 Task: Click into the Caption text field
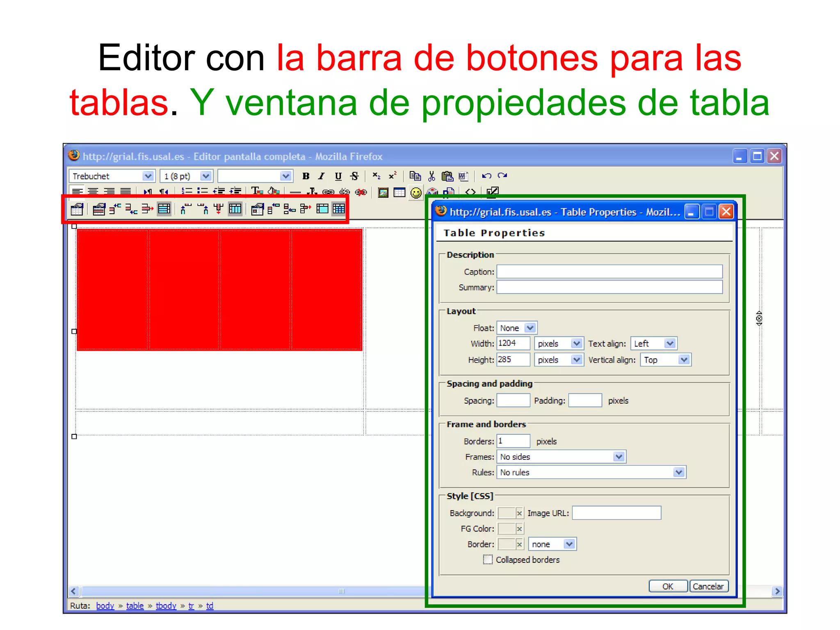609,272
